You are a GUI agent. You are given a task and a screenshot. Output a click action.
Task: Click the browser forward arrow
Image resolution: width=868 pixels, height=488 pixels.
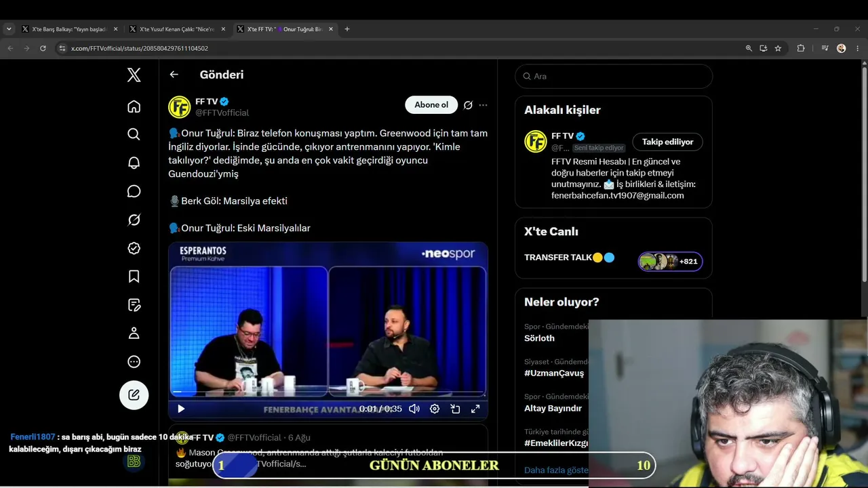pos(26,48)
